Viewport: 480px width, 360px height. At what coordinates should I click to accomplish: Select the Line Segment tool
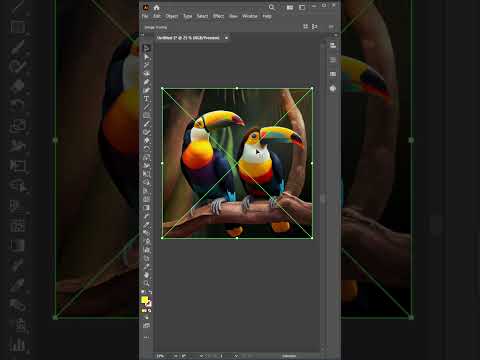tap(146, 107)
